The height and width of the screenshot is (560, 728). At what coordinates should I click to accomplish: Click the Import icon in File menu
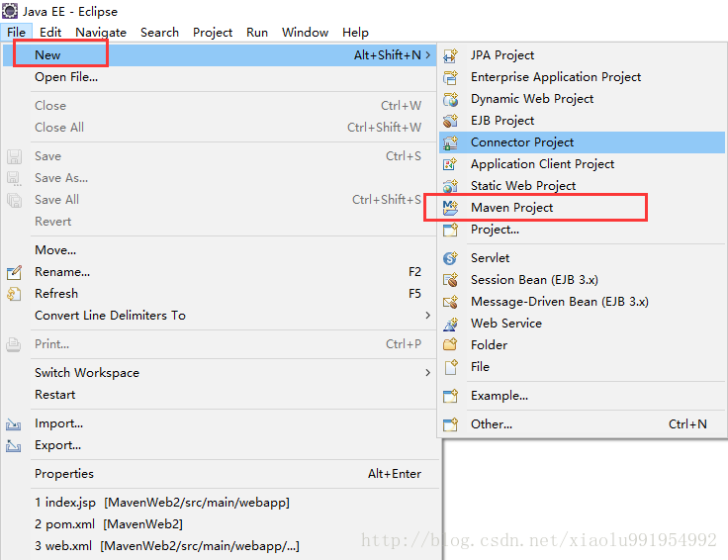pos(14,423)
